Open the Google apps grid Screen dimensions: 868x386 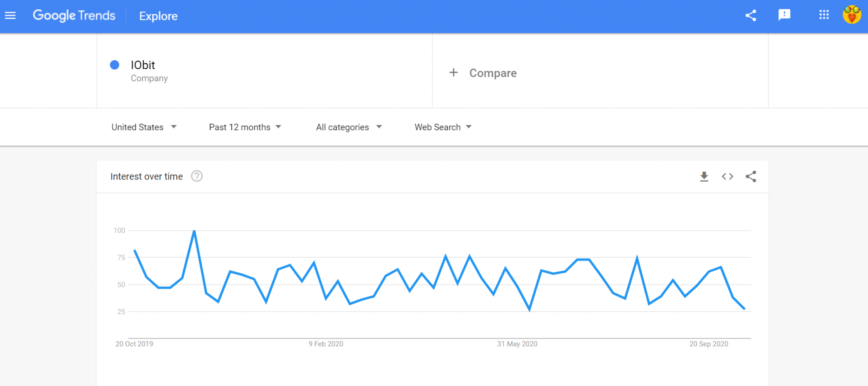823,15
